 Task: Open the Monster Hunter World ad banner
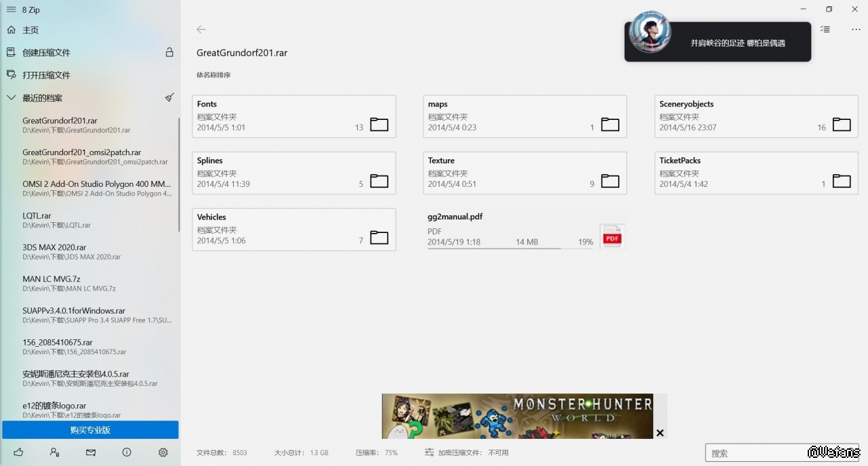[518, 416]
